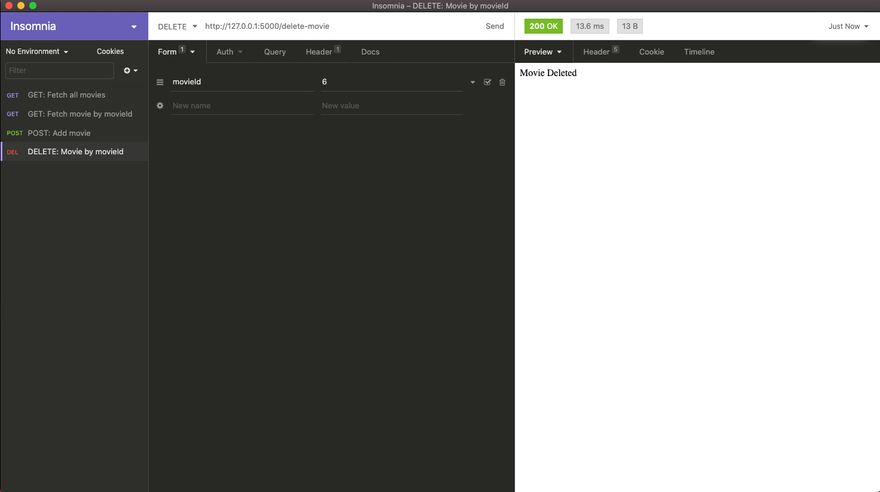This screenshot has height=492, width=880.
Task: Delete the movieId form field via trash icon
Action: (502, 82)
